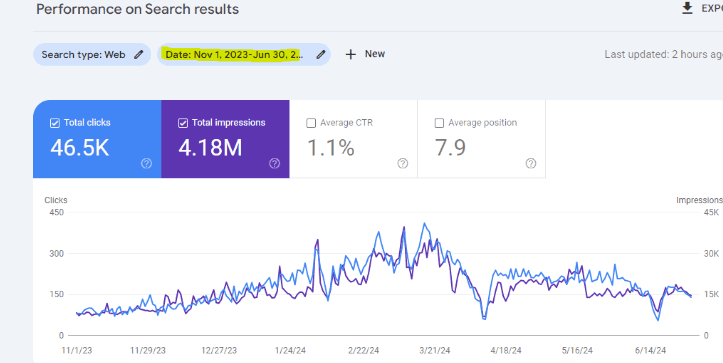Viewport: 723px width, 363px height.
Task: Click the 30K impressions axis label
Action: 711,254
